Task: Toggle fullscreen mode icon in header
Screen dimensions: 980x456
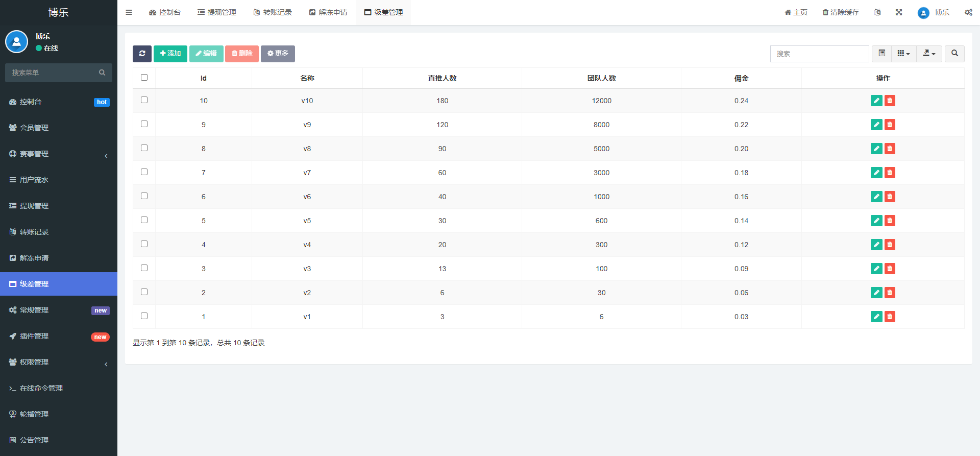Action: pos(899,12)
